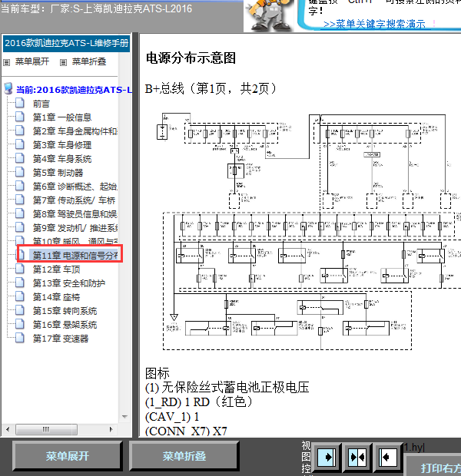Open 第15章 转向系统 chapter

pyautogui.click(x=65, y=311)
